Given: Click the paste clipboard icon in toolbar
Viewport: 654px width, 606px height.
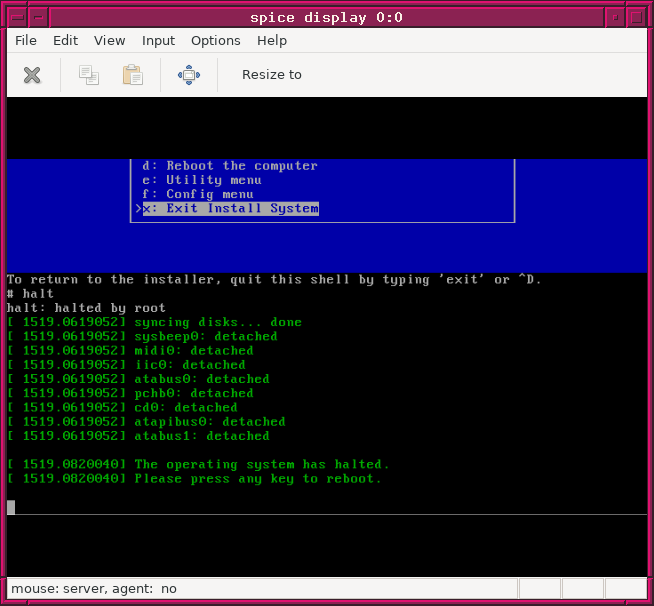Looking at the screenshot, I should coord(132,75).
